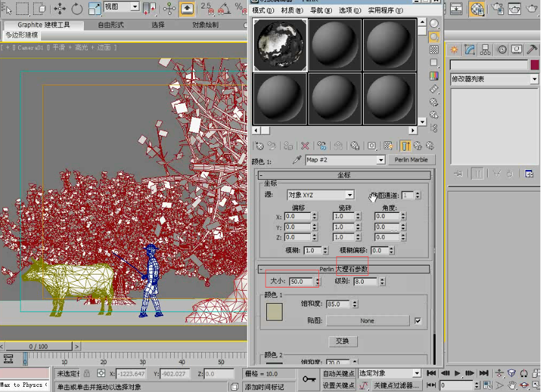Click the set key large key icon
The height and width of the screenshot is (392, 541).
click(x=309, y=379)
